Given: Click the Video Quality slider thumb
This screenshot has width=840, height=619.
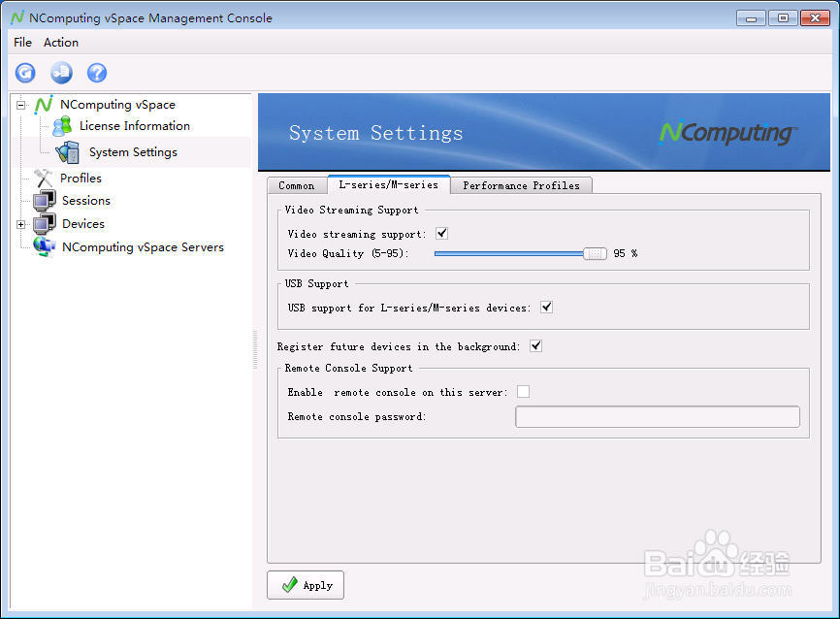Looking at the screenshot, I should point(595,253).
